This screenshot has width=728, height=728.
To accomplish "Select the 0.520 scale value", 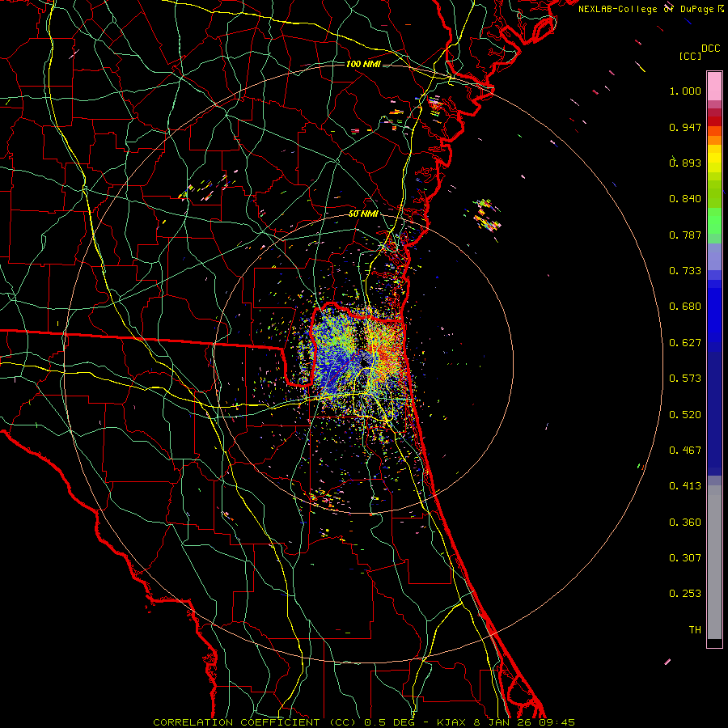I will point(685,415).
